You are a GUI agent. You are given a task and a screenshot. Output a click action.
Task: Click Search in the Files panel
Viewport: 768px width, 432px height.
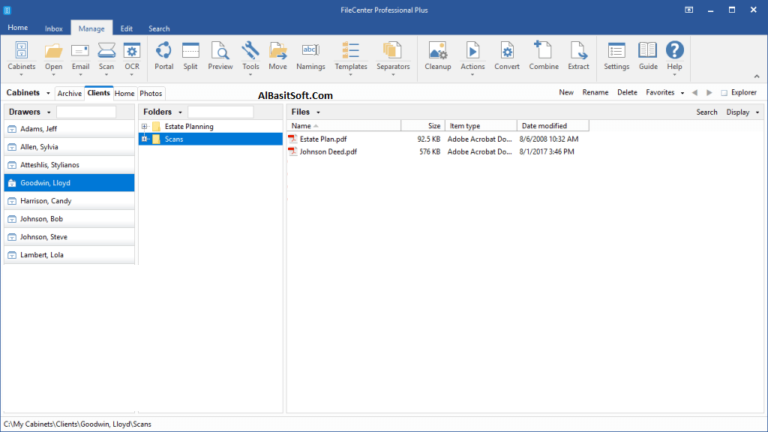coord(706,112)
